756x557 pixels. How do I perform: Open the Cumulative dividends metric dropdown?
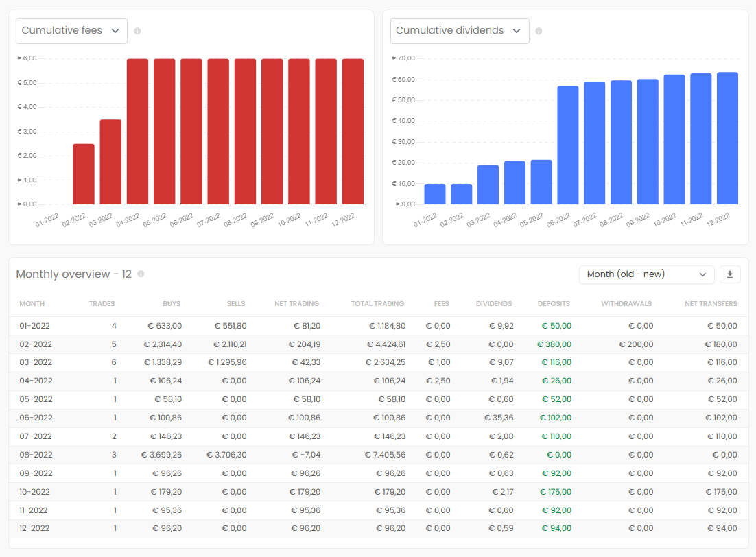click(x=459, y=30)
